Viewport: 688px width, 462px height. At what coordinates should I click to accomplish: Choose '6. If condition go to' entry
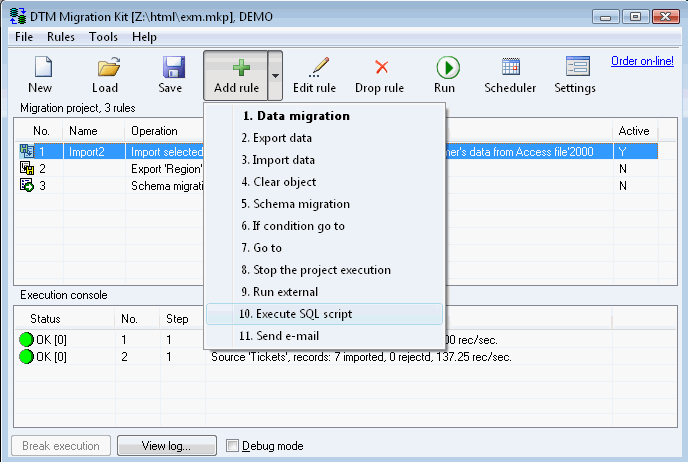coord(324,226)
